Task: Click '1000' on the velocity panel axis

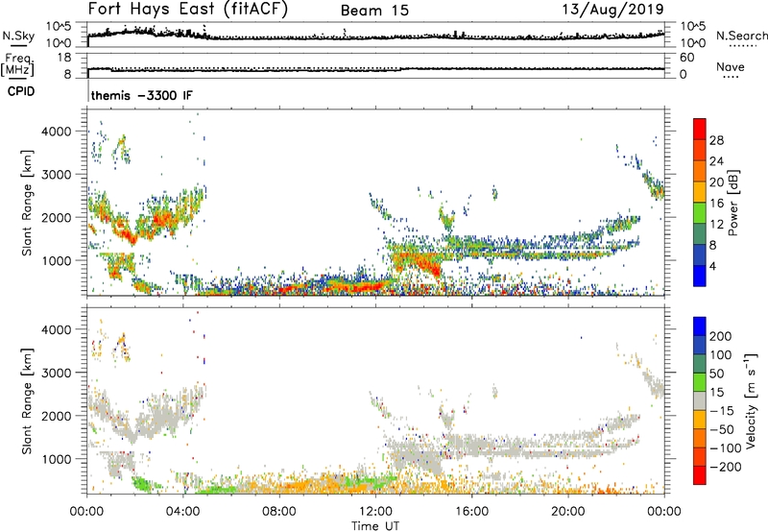Action: tap(56, 459)
